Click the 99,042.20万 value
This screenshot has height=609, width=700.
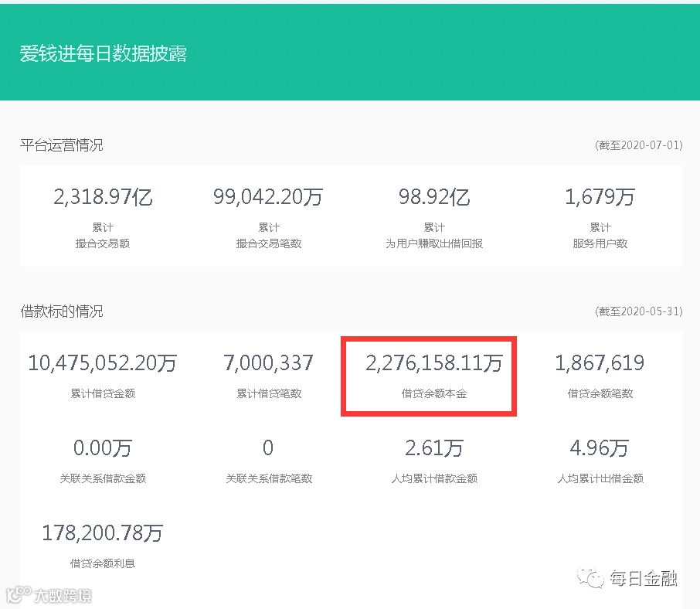click(x=268, y=197)
